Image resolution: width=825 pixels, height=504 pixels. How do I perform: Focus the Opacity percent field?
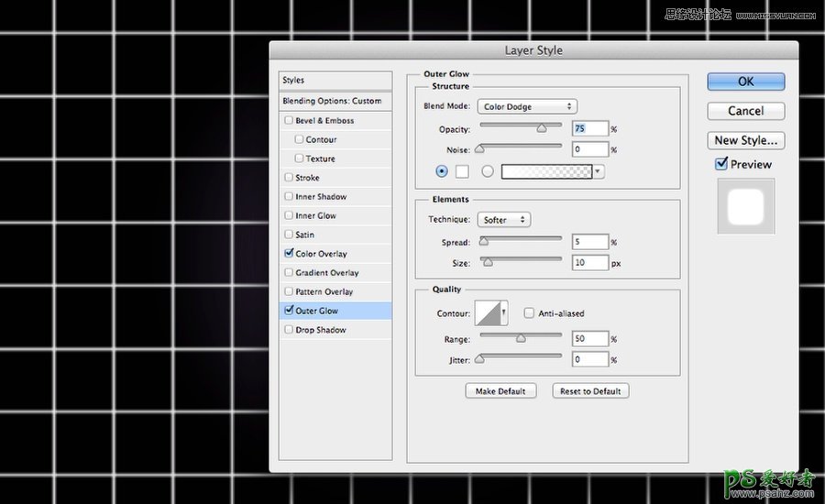pos(590,128)
